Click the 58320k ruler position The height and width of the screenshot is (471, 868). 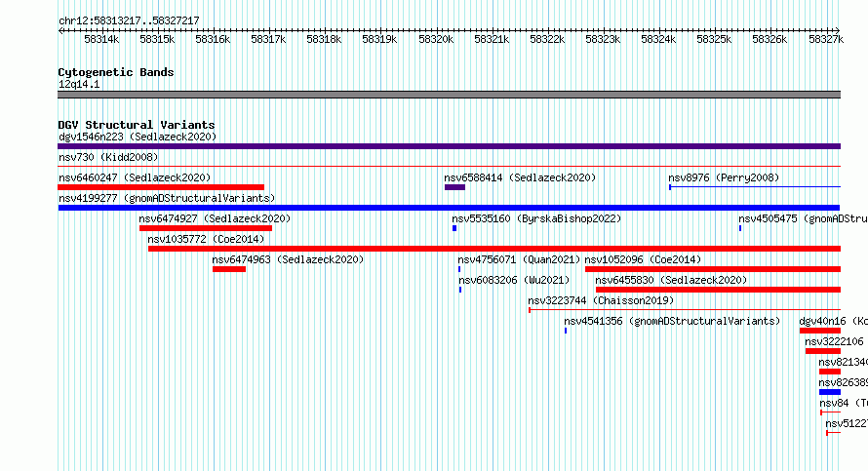pos(436,39)
